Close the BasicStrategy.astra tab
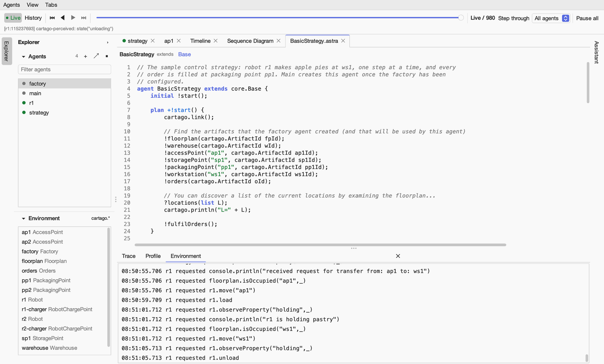604x364 pixels. click(343, 41)
